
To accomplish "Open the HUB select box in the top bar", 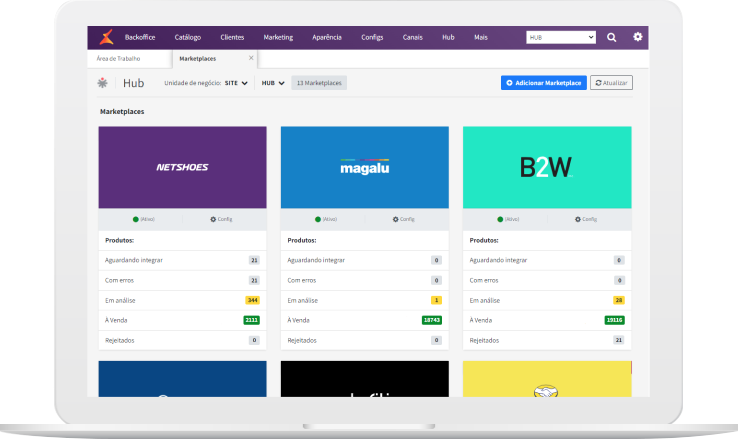I will coord(561,37).
